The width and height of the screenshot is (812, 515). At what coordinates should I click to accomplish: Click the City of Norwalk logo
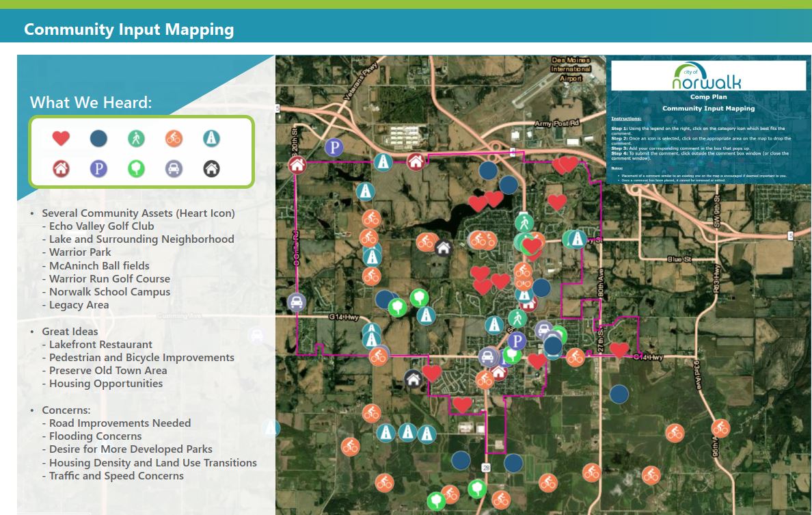(x=708, y=77)
